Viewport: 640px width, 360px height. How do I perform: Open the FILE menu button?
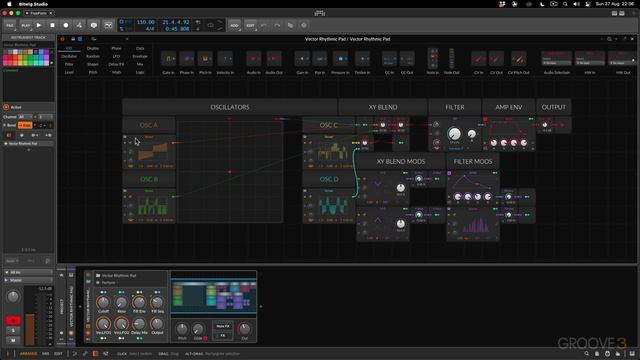10,25
